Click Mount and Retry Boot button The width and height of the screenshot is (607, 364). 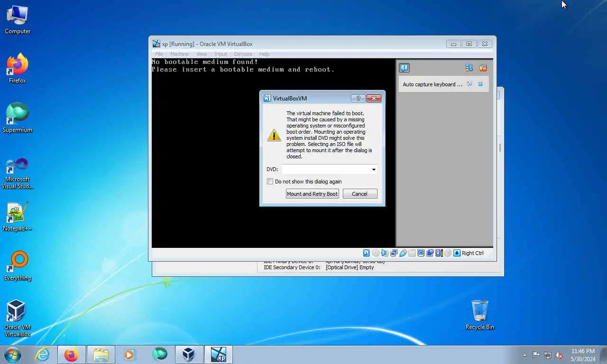point(312,194)
